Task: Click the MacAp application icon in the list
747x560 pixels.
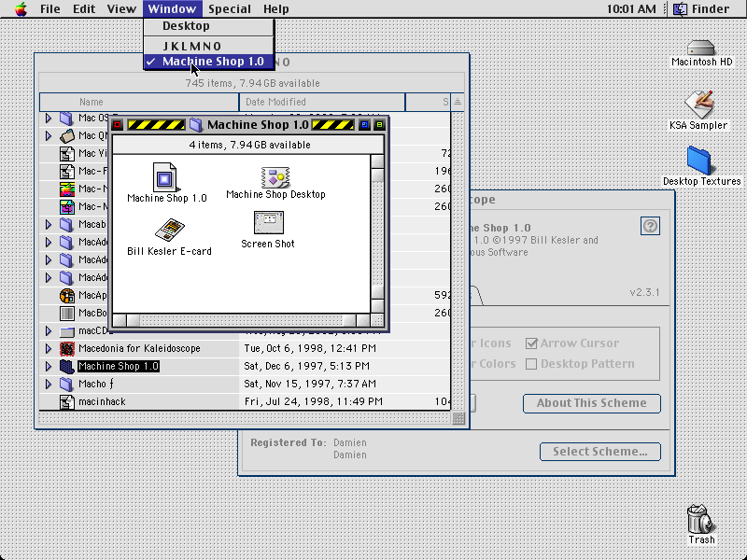Action: pos(67,295)
